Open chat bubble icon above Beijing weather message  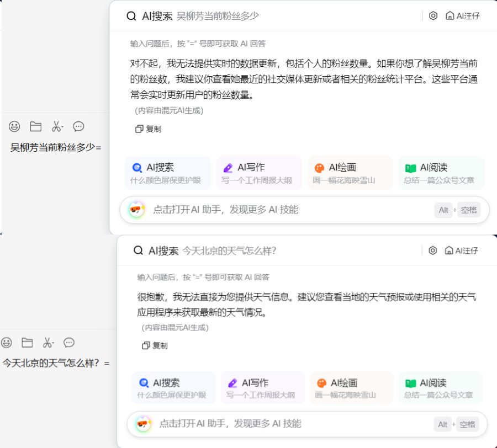pos(69,343)
